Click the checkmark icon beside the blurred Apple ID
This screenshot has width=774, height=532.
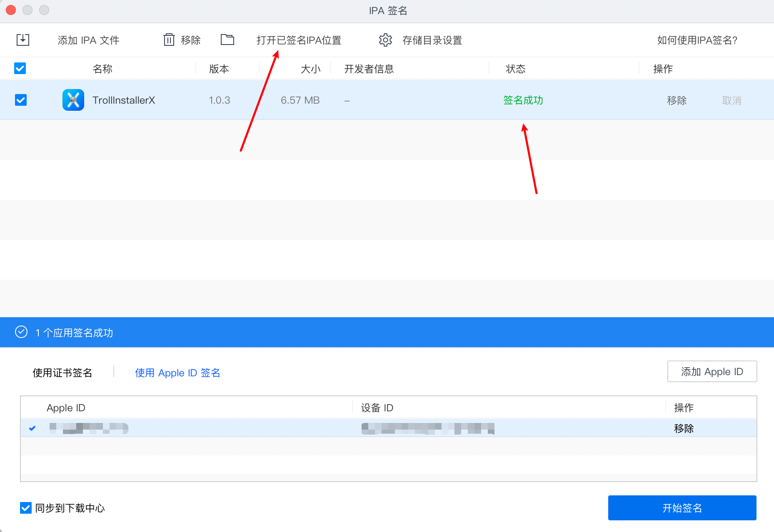32,428
